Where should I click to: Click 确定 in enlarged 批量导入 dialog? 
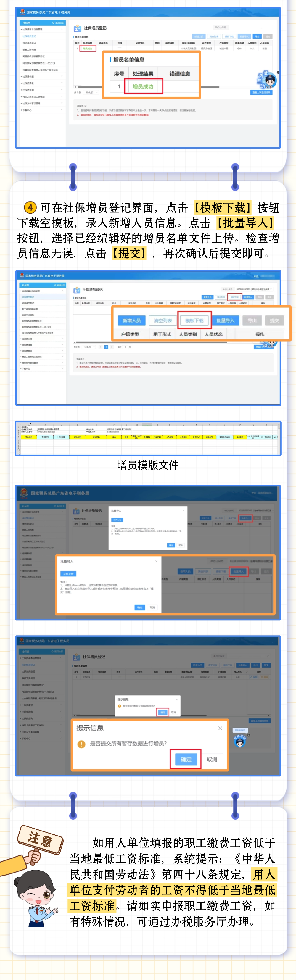140,607
